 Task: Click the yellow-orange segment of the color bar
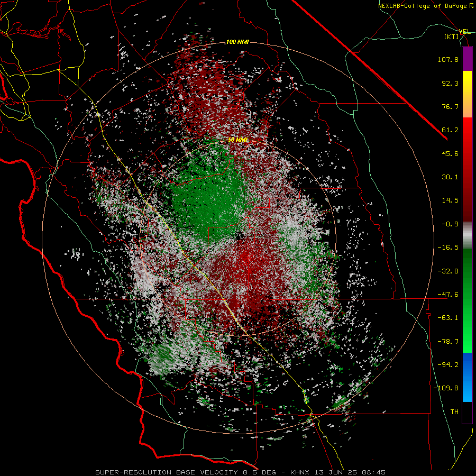[x=467, y=94]
